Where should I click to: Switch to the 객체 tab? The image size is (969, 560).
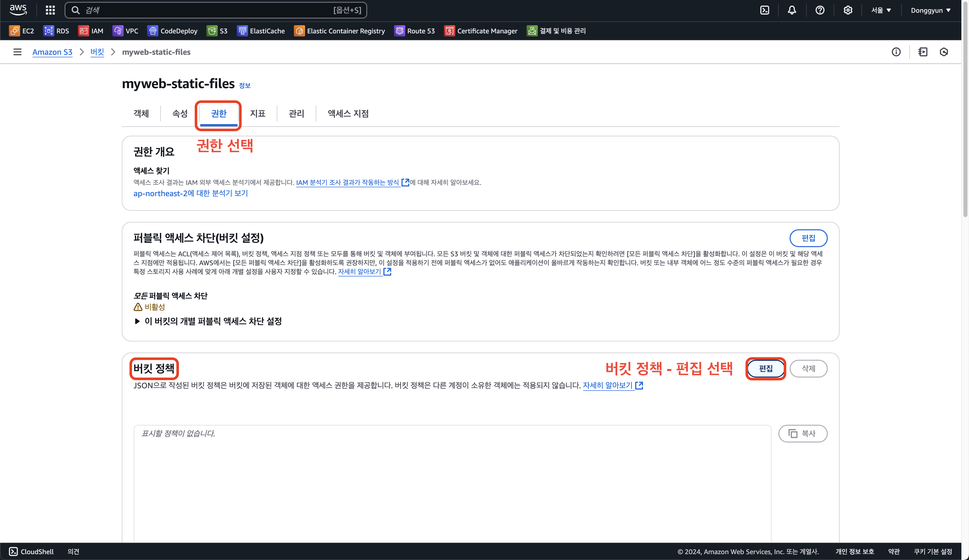click(x=141, y=113)
